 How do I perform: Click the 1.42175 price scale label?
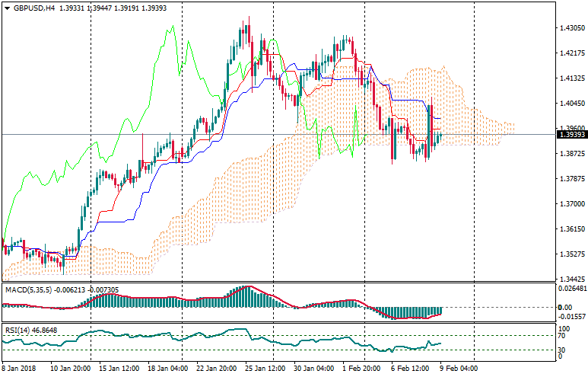571,53
